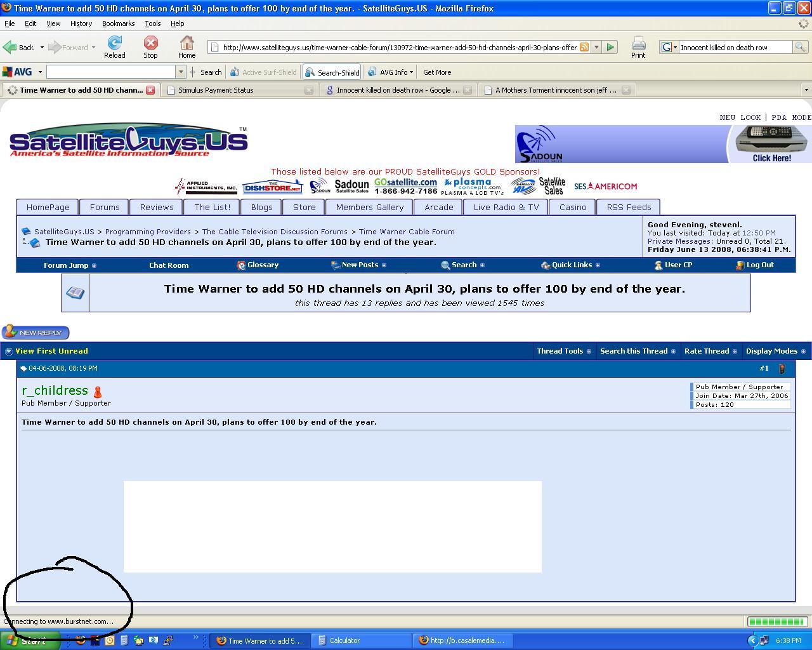
Task: Click the report post icon on post #1
Action: click(782, 369)
